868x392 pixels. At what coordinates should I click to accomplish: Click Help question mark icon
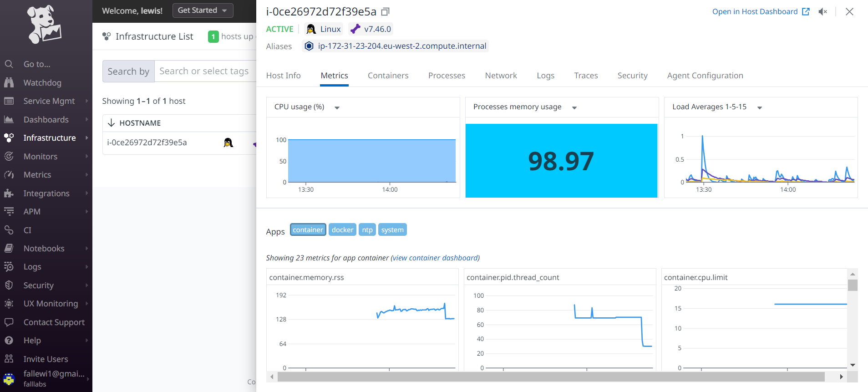click(x=9, y=340)
